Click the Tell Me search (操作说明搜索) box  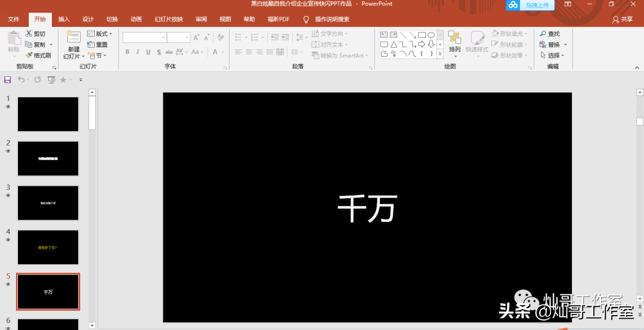click(327, 19)
